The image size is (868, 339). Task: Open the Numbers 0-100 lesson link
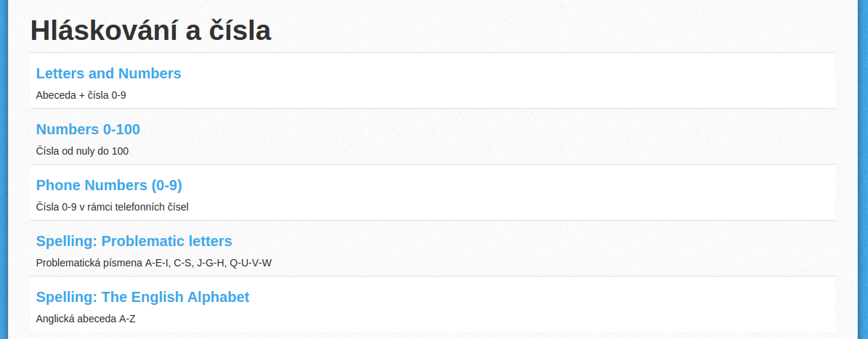click(x=88, y=129)
